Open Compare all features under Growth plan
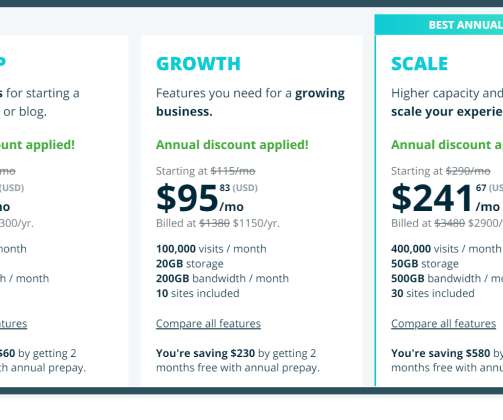 click(208, 323)
